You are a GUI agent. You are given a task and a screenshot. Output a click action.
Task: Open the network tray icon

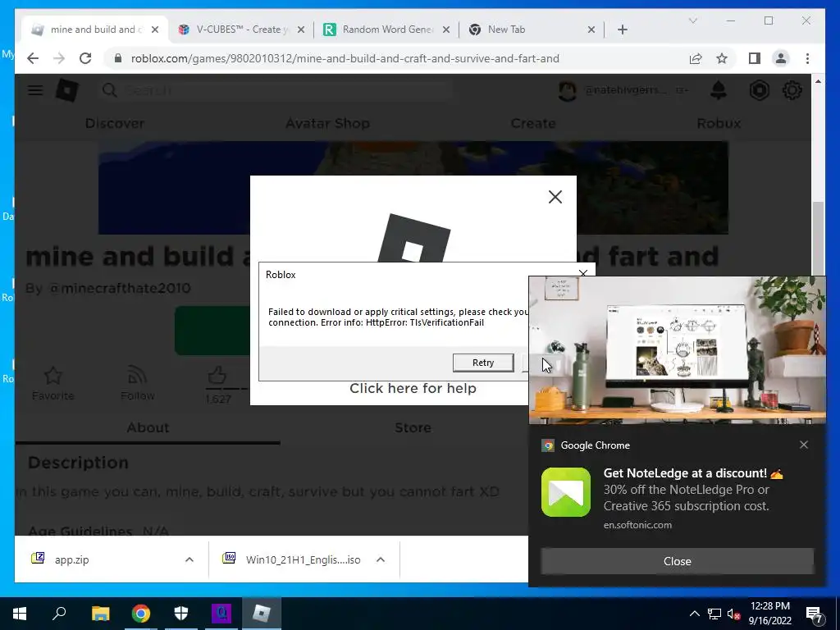tap(714, 614)
